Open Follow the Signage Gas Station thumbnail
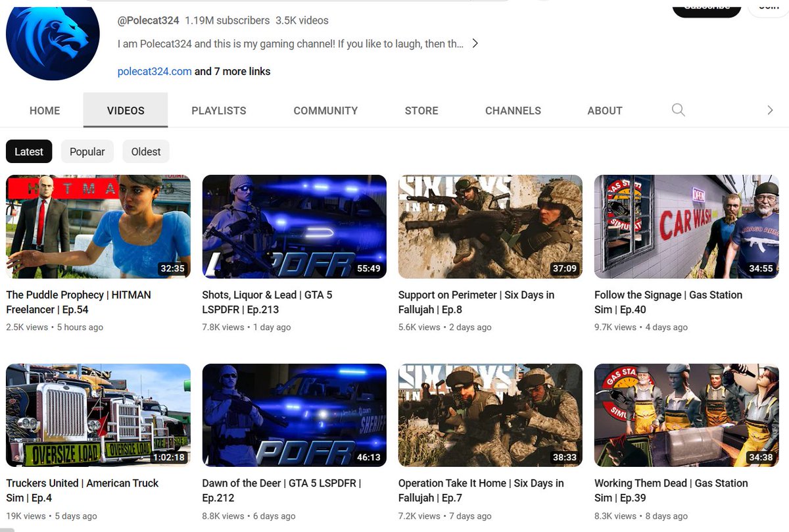Screen dimensions: 789x532 (x=686, y=227)
